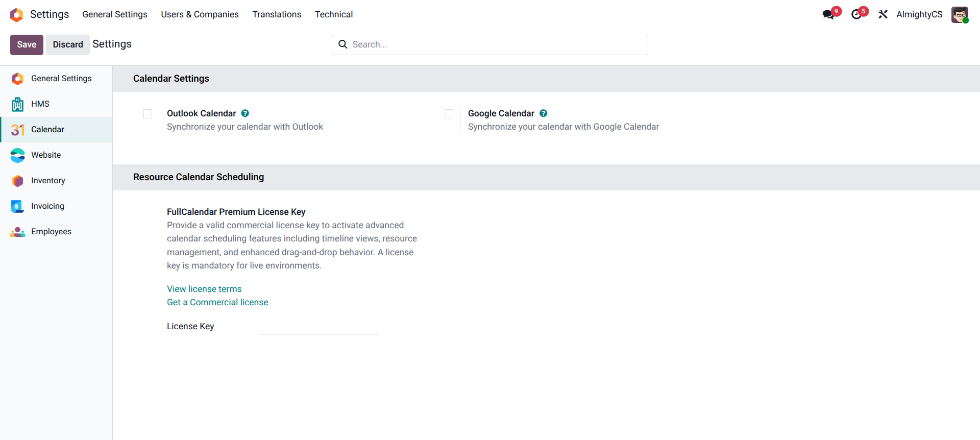The width and height of the screenshot is (980, 440).
Task: Click the Inventory box icon
Action: 17,181
